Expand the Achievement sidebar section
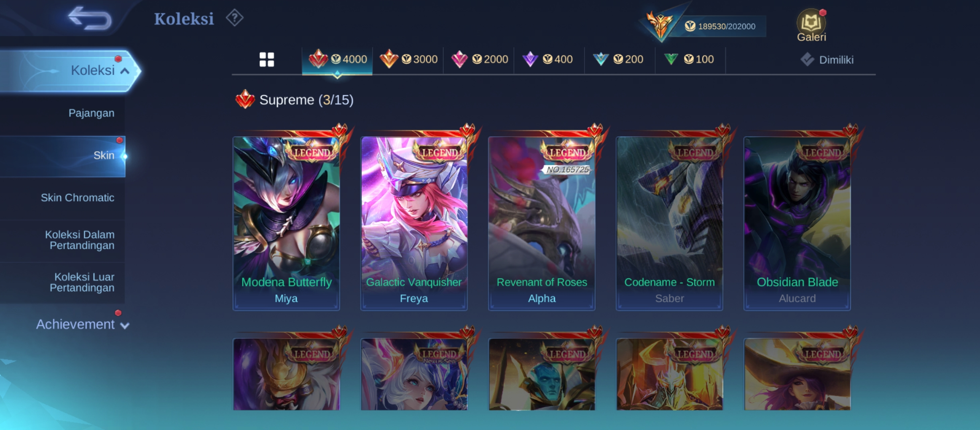This screenshot has width=980, height=430. (82, 324)
